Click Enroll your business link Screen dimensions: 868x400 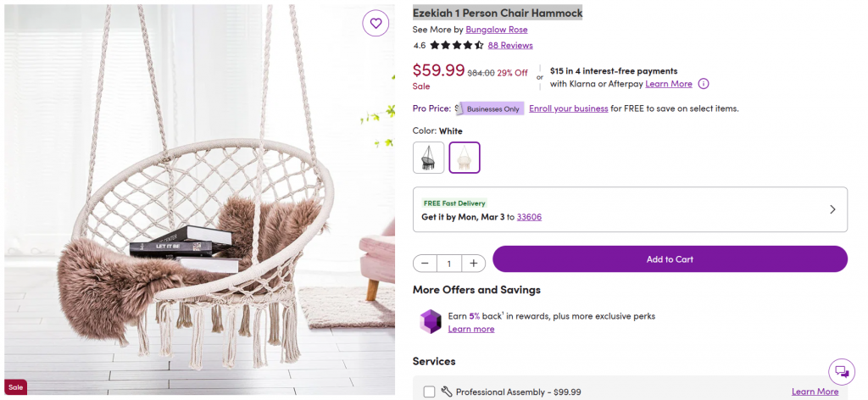point(569,108)
